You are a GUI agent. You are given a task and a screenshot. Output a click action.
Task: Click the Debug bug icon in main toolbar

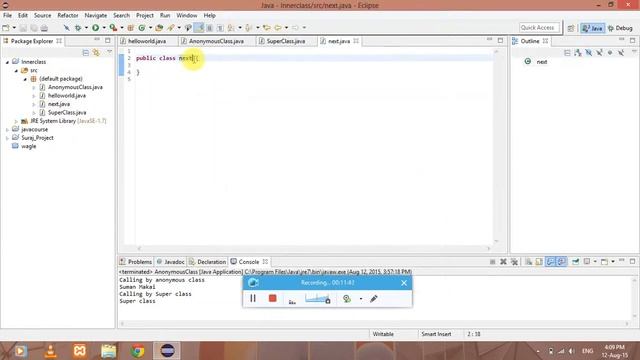click(x=78, y=28)
